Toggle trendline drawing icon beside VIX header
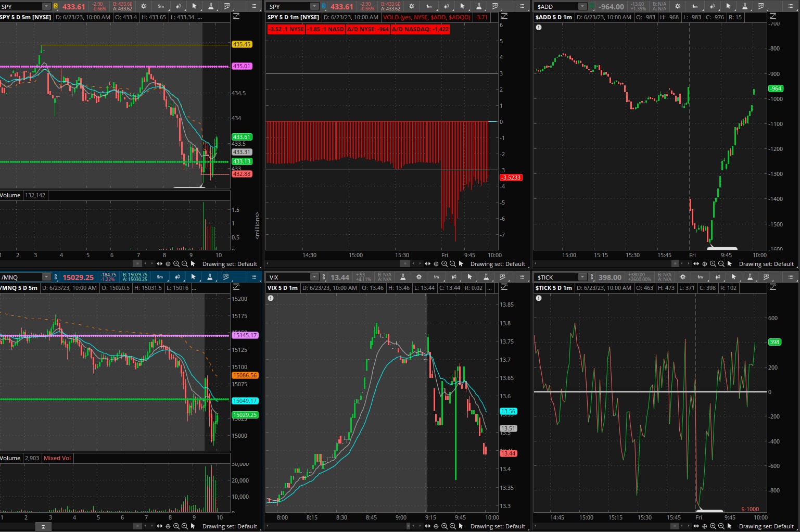This screenshot has width=800, height=532. pyautogui.click(x=504, y=287)
